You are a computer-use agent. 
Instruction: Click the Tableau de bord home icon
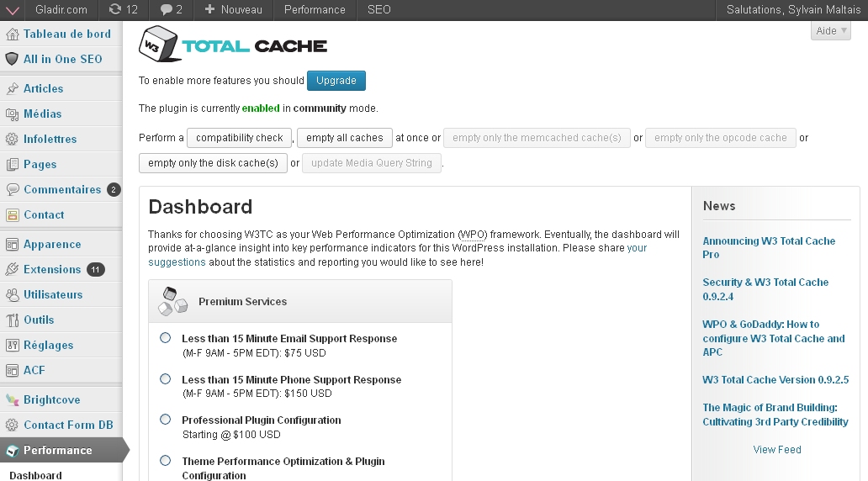[12, 34]
